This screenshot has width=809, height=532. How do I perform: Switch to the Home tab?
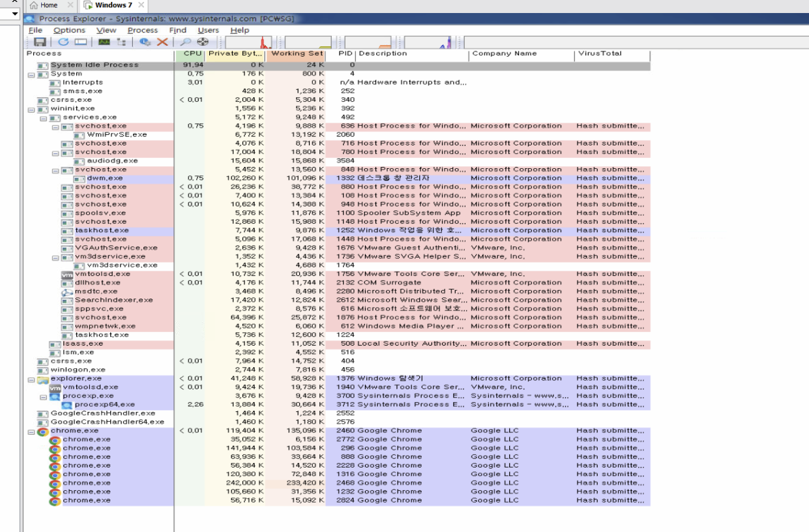[x=49, y=5]
